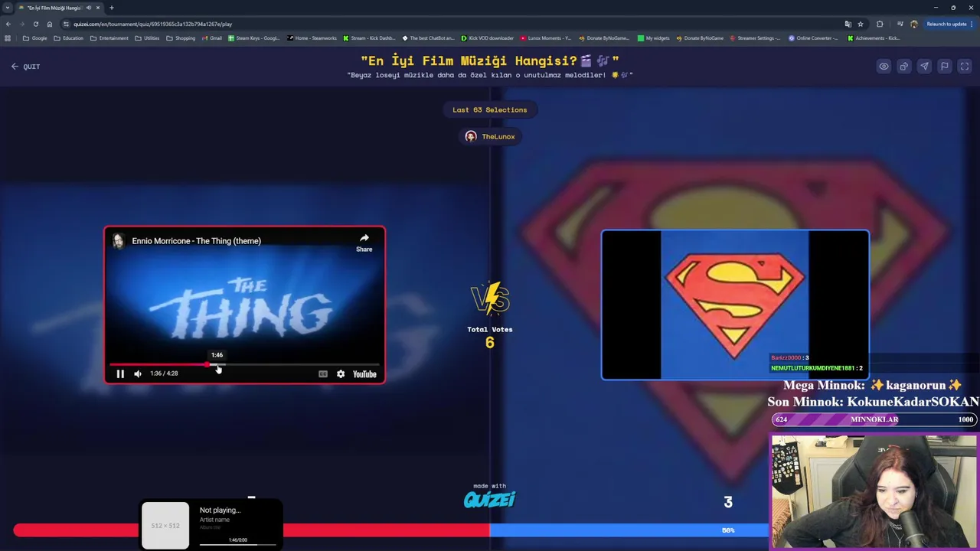980x551 pixels.
Task: Open Online Converter bookmark
Action: pos(814,38)
